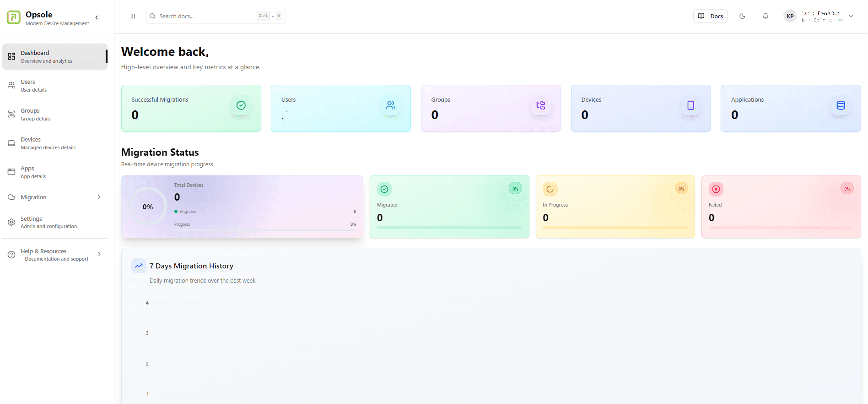
Task: Click the Groups card tree icon
Action: (x=541, y=105)
